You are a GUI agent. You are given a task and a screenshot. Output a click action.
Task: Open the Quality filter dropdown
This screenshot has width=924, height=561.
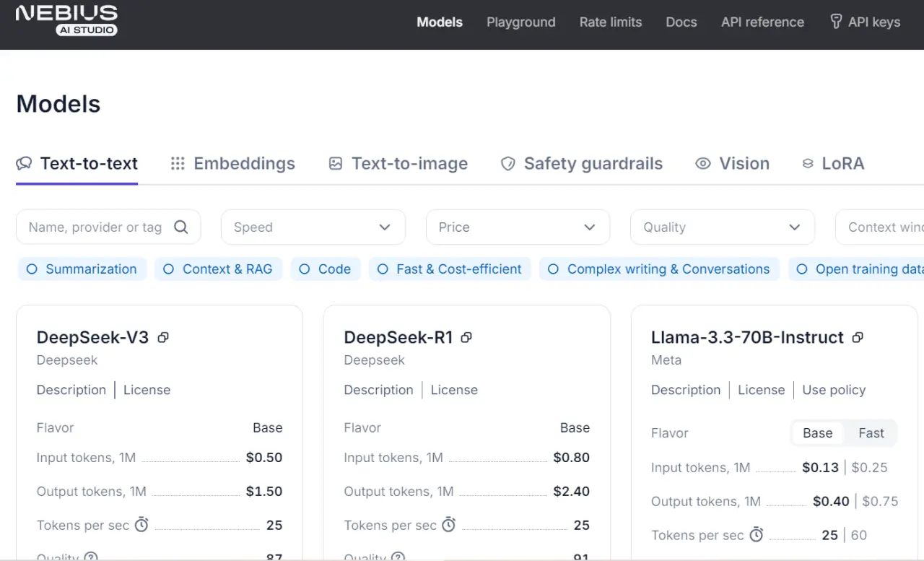pyautogui.click(x=723, y=227)
